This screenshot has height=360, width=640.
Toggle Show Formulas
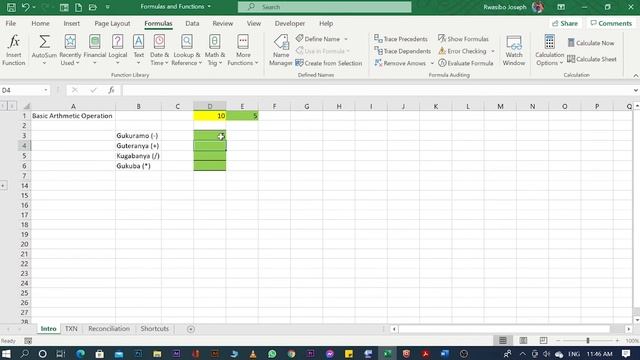click(x=463, y=39)
